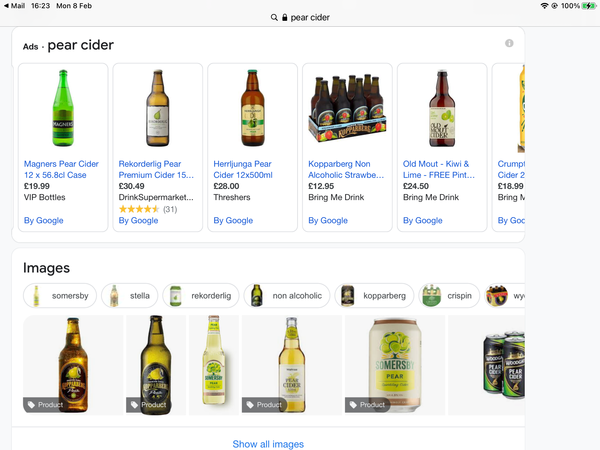Click the Rekorderlig star rating (31)
Screen dimensions: 600x450
(148, 209)
